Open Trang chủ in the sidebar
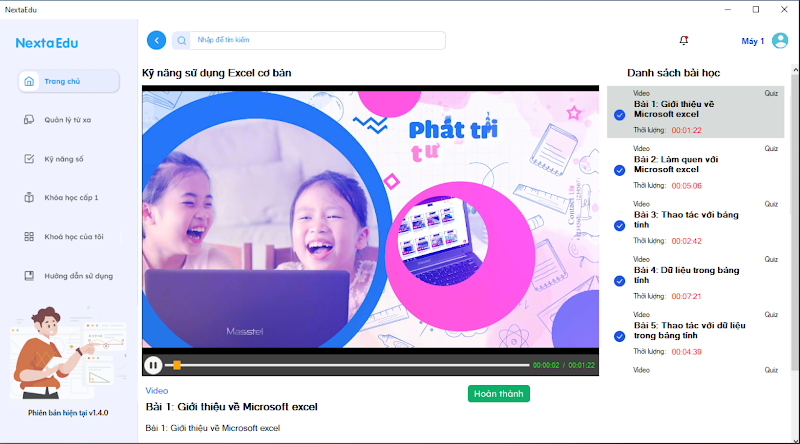Screen dimensions: 800x444 tap(69, 81)
